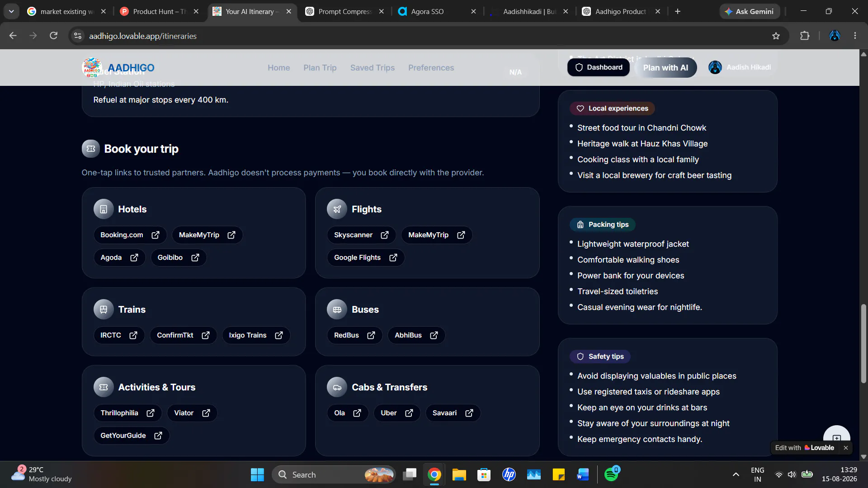Click taskbar Search box
The width and height of the screenshot is (868, 488).
click(x=334, y=474)
